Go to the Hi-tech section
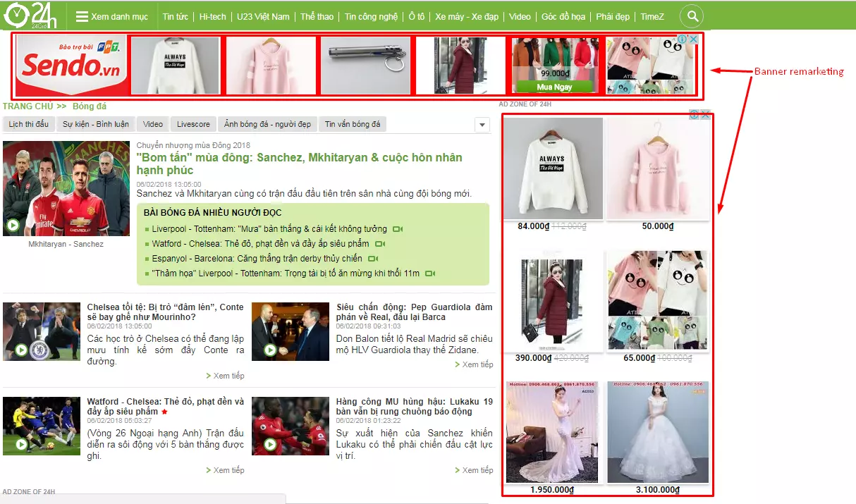Image resolution: width=856 pixels, height=504 pixels. [213, 16]
